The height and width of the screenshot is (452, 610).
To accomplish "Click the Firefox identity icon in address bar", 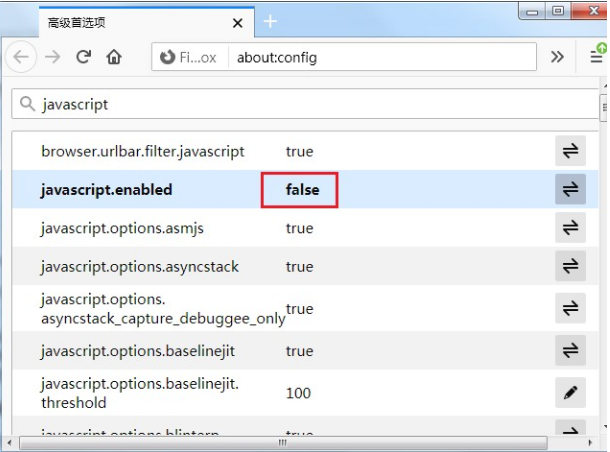I will [x=168, y=58].
